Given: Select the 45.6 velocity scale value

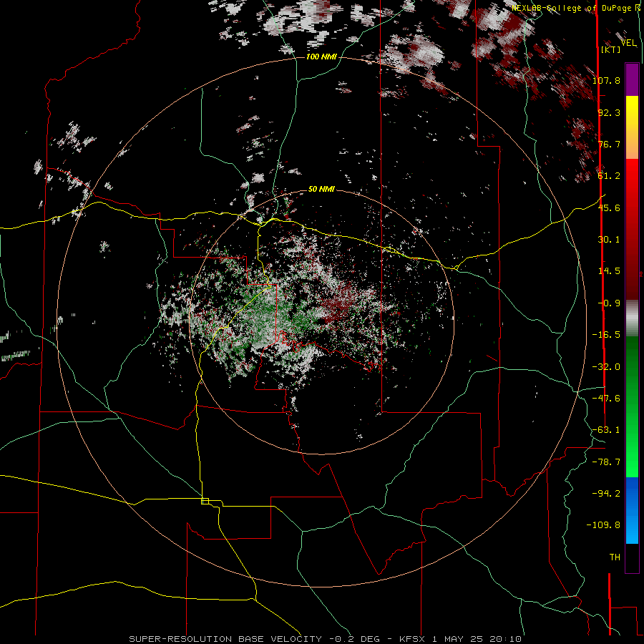Looking at the screenshot, I should [609, 208].
